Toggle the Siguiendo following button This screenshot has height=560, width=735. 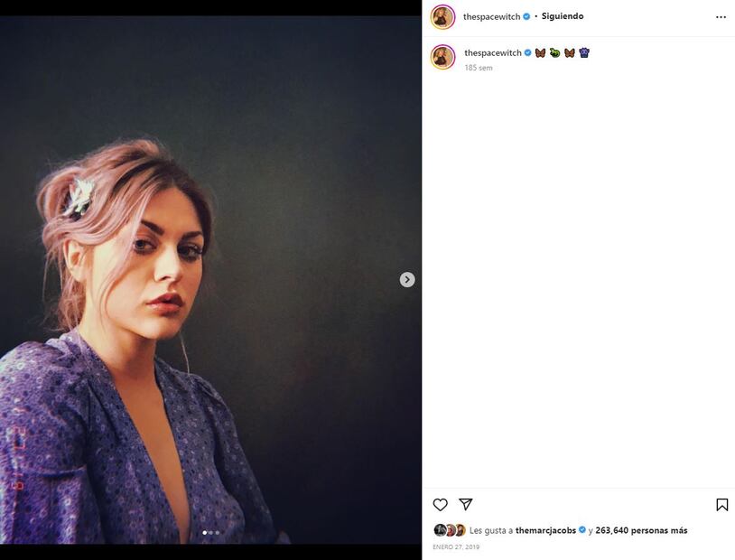click(x=563, y=16)
